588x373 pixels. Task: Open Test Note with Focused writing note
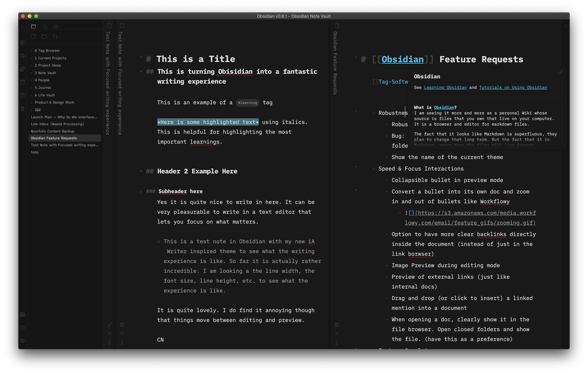pyautogui.click(x=65, y=145)
